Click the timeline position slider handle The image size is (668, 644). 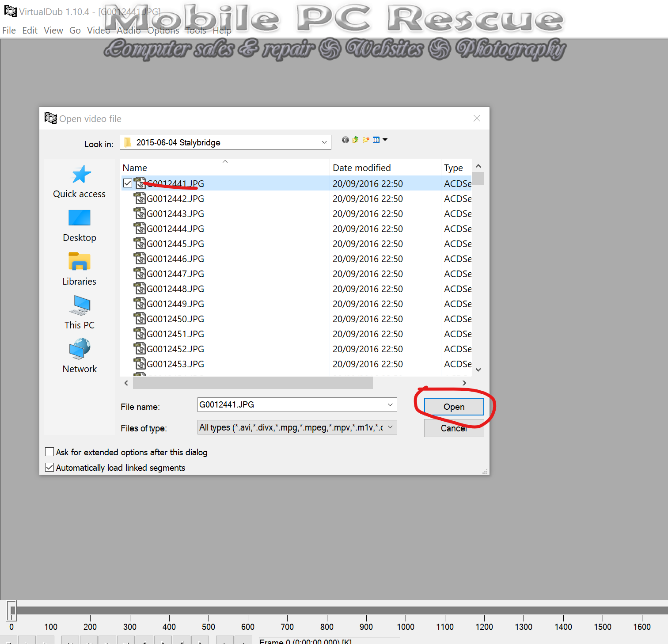point(12,610)
